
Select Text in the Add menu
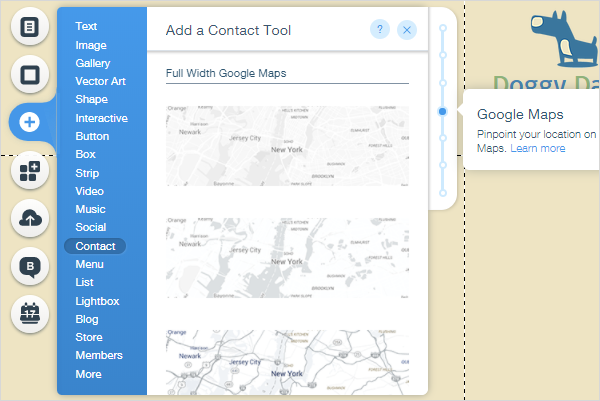[86, 26]
